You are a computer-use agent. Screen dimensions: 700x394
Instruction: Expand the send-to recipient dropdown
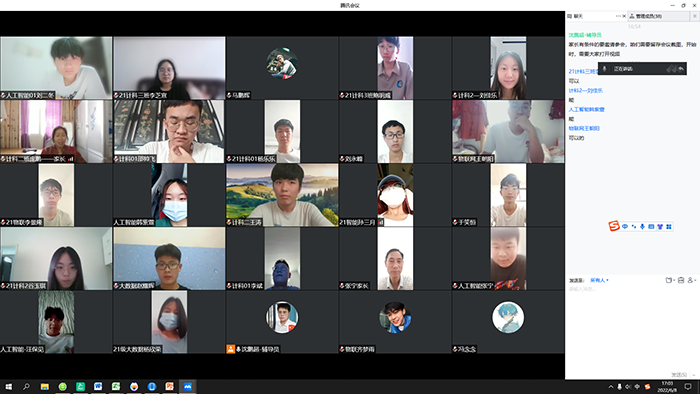coord(599,280)
